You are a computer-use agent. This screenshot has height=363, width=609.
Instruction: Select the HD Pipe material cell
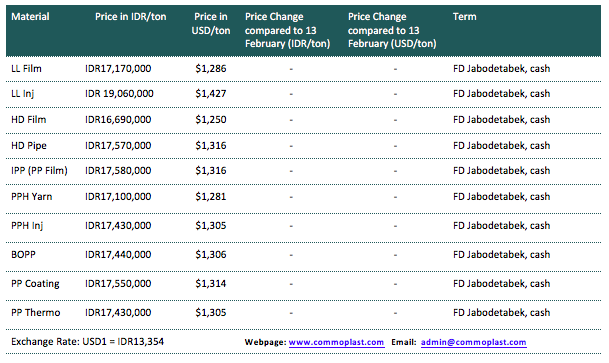pyautogui.click(x=29, y=146)
